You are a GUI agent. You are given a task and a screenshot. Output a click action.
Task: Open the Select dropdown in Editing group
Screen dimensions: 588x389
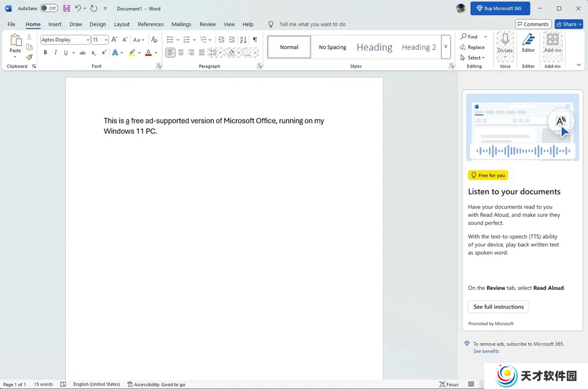pos(472,58)
